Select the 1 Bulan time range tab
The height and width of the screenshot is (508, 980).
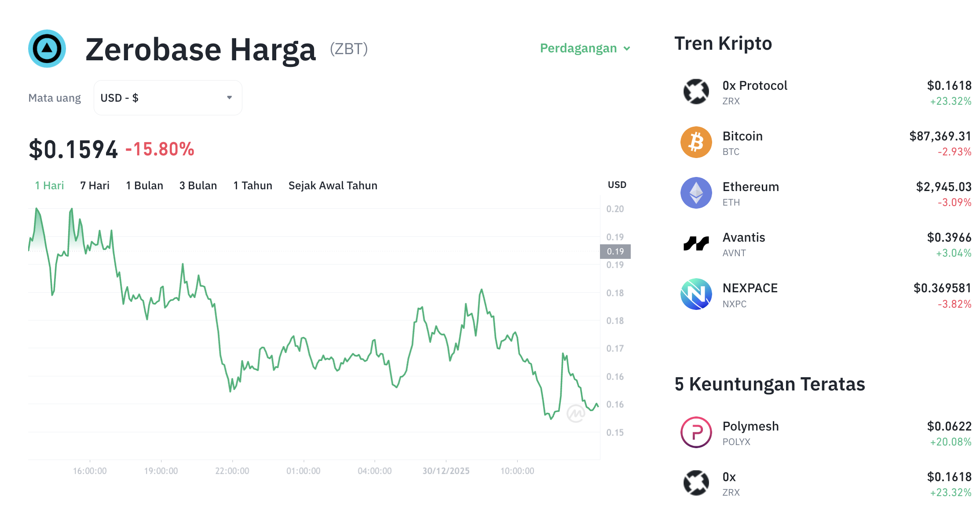point(144,185)
